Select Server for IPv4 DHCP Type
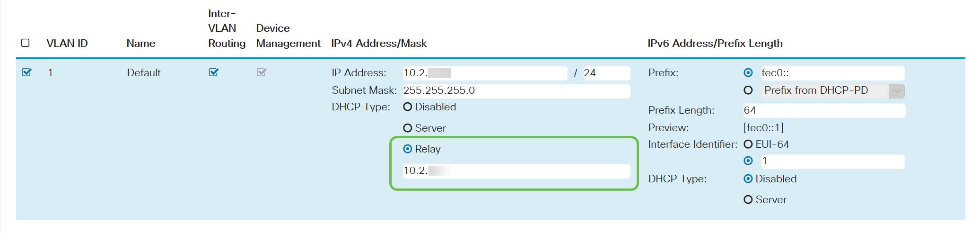Screen dimensions: 980x233 408,128
